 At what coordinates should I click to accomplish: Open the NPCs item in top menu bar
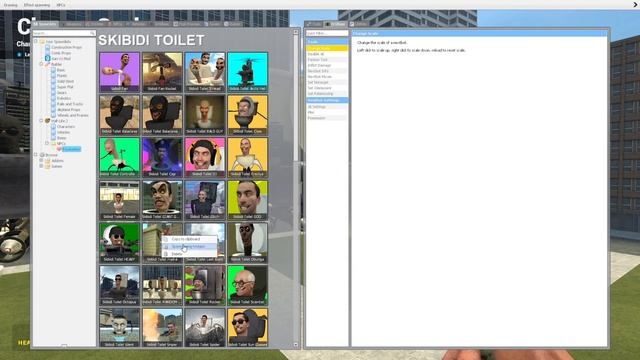(x=61, y=5)
